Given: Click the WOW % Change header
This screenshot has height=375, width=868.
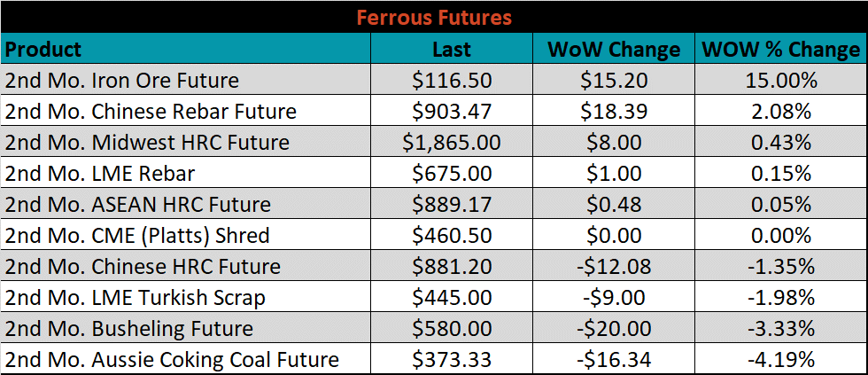Looking at the screenshot, I should pos(781,49).
